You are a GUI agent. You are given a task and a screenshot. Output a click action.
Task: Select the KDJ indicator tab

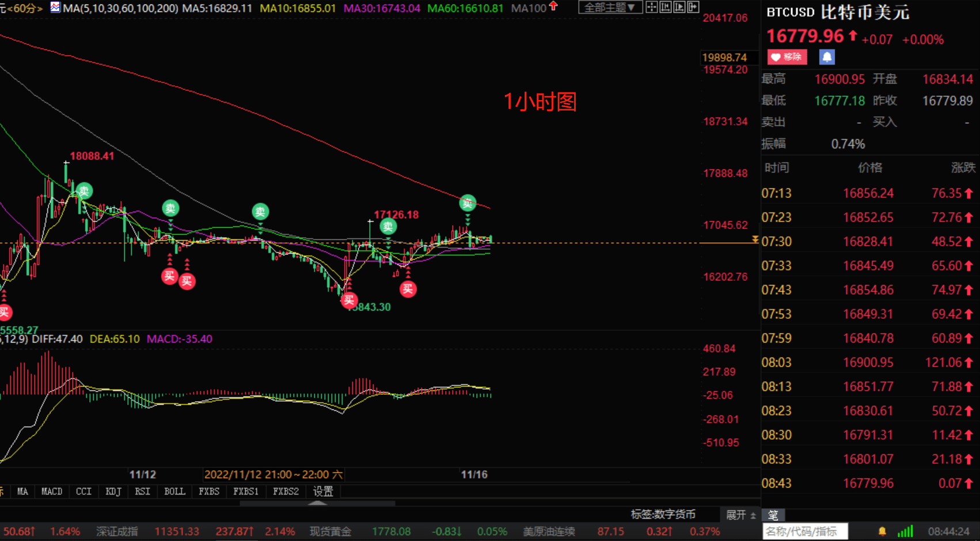[x=113, y=492]
